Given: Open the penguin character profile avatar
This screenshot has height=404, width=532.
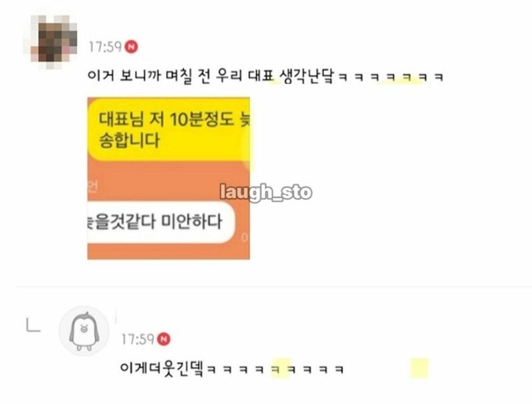Looking at the screenshot, I should tap(84, 331).
